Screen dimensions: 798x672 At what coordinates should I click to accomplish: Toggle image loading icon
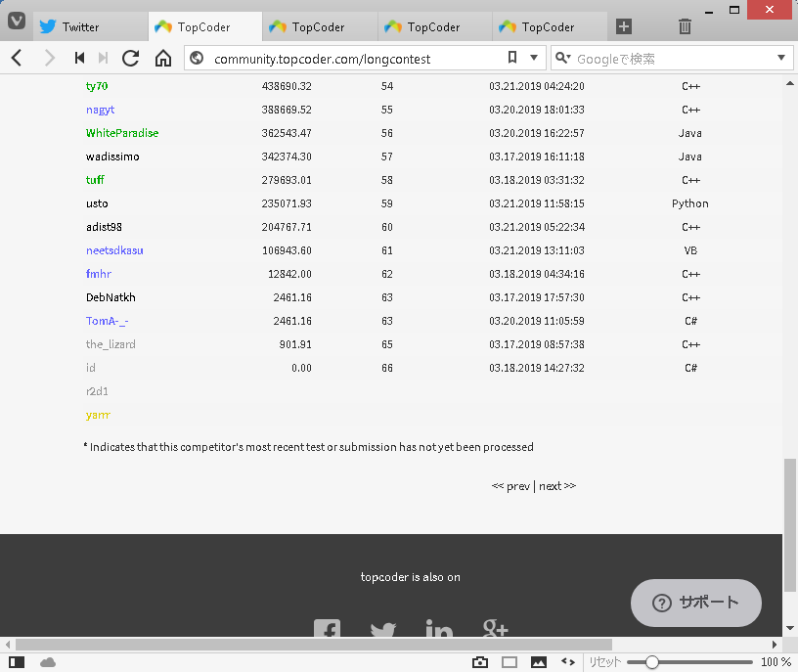[x=539, y=662]
